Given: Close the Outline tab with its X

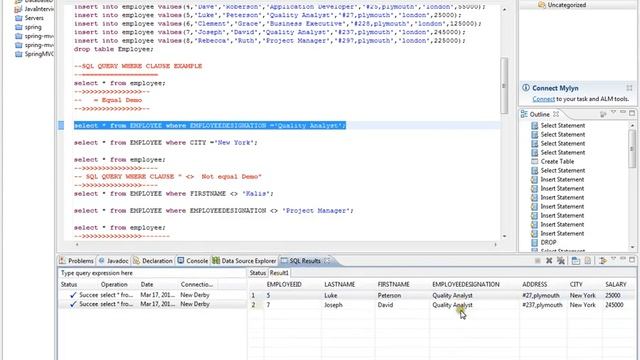Looking at the screenshot, I should [x=556, y=114].
